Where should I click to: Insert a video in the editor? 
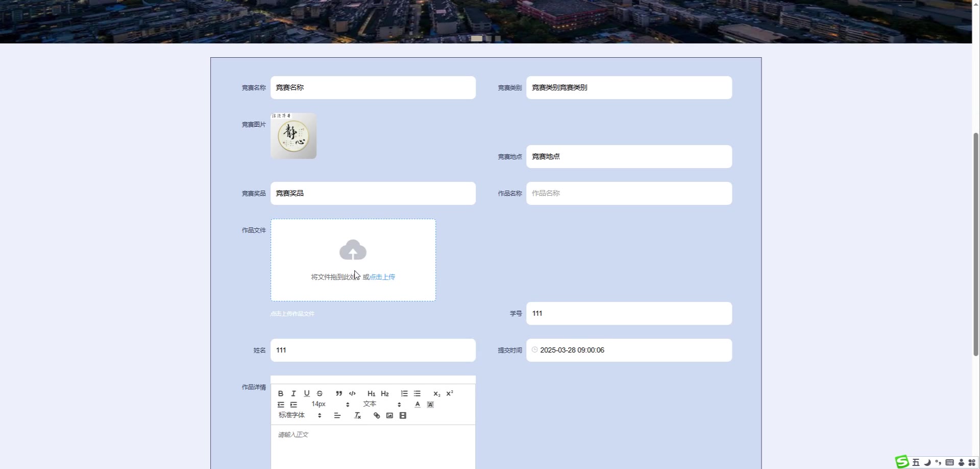pyautogui.click(x=403, y=415)
